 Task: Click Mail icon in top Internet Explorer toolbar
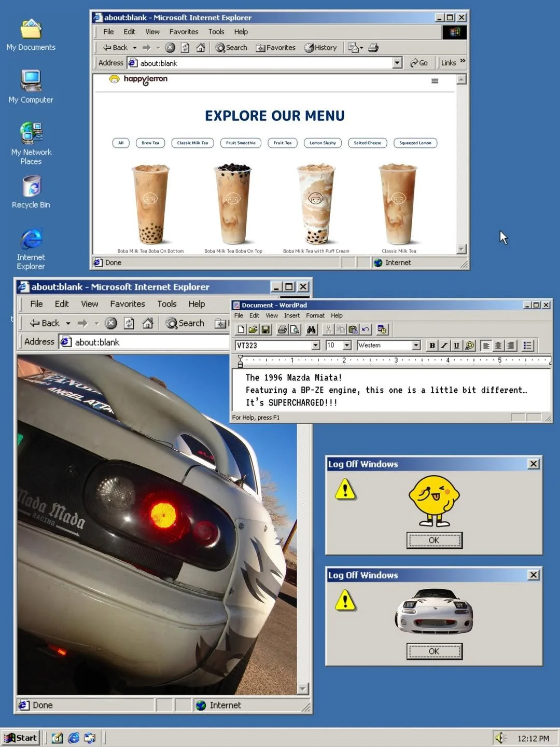tap(355, 48)
